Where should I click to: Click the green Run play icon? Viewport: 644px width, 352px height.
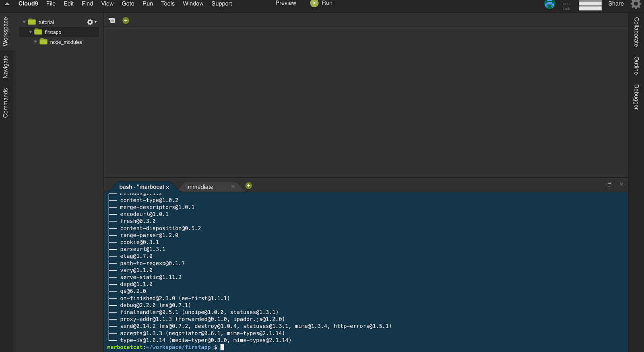(314, 3)
